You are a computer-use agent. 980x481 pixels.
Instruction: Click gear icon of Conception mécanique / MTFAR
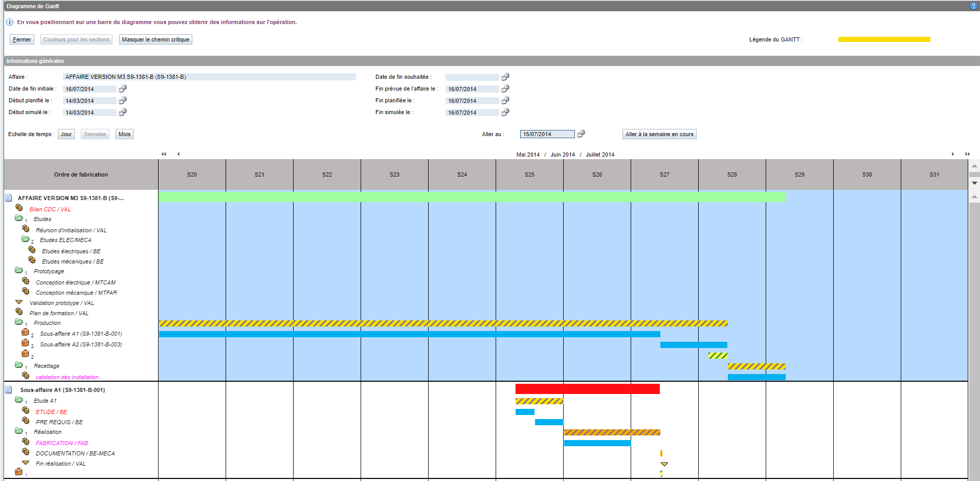pyautogui.click(x=26, y=291)
